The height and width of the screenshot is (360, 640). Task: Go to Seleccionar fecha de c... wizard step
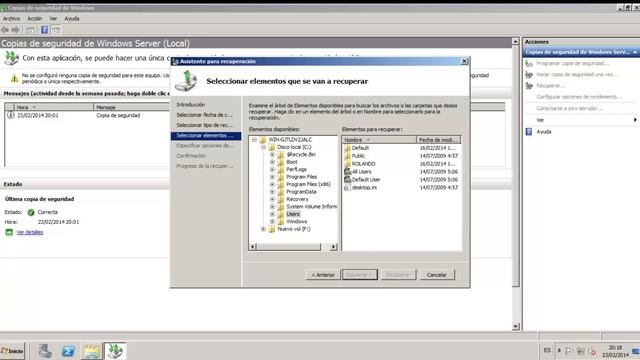click(204, 115)
